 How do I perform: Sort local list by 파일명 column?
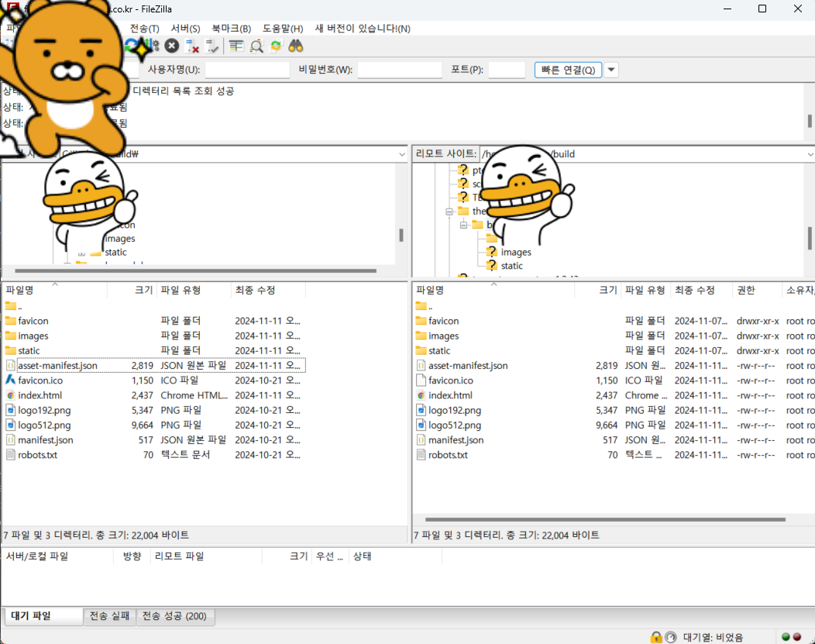pyautogui.click(x=54, y=290)
